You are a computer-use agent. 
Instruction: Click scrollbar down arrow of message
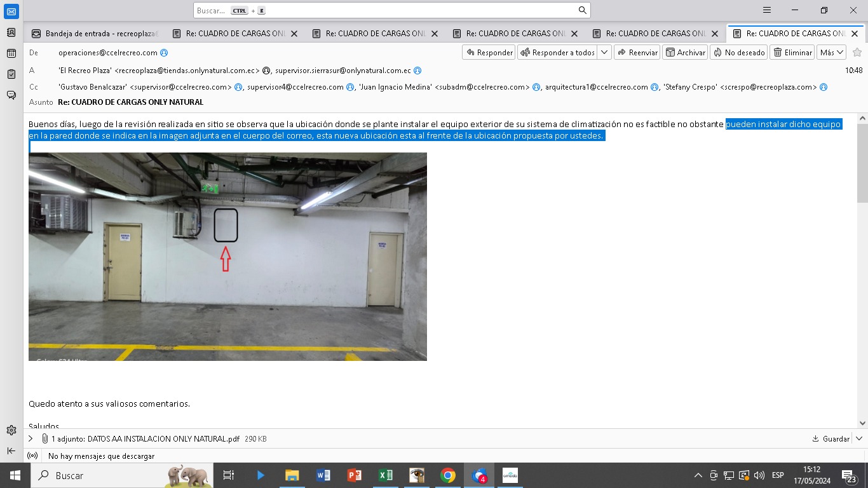(862, 423)
